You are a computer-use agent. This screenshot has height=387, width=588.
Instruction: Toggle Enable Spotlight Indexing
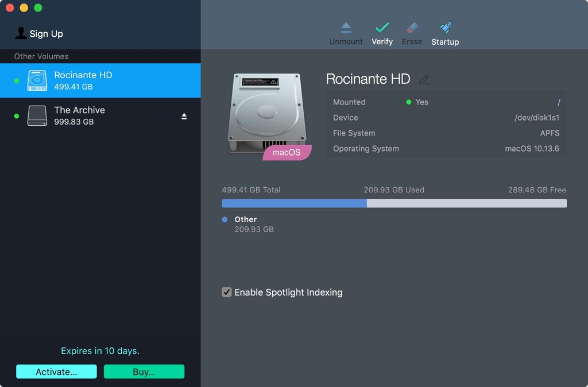click(x=226, y=292)
